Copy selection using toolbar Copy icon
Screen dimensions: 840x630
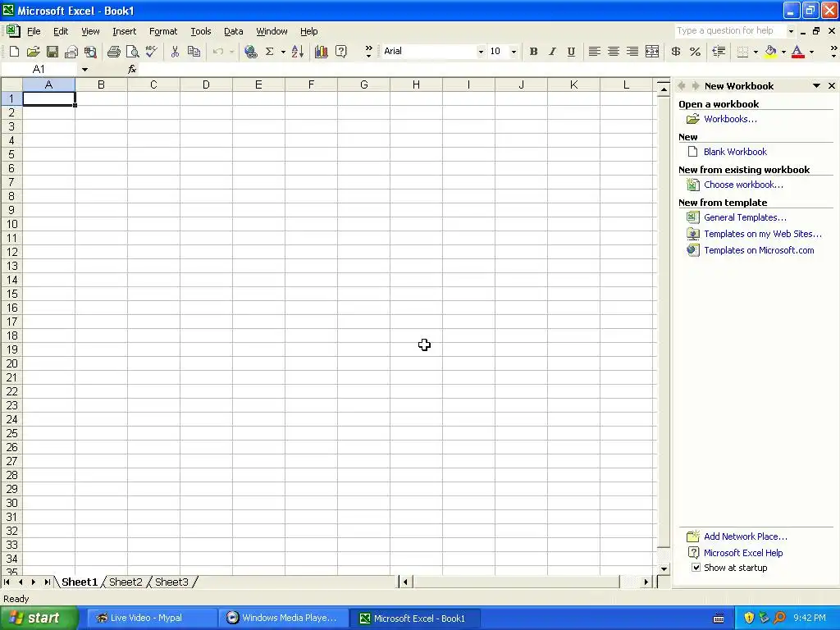pos(194,52)
